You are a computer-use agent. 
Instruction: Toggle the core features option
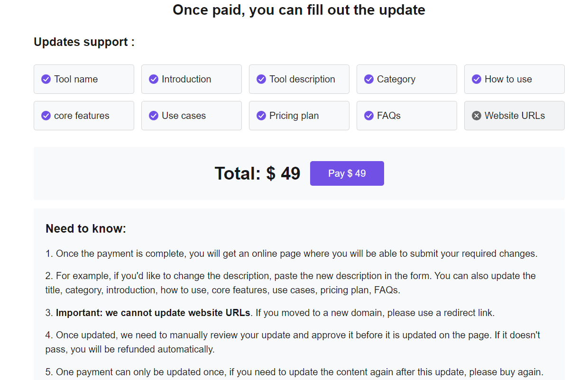83,116
